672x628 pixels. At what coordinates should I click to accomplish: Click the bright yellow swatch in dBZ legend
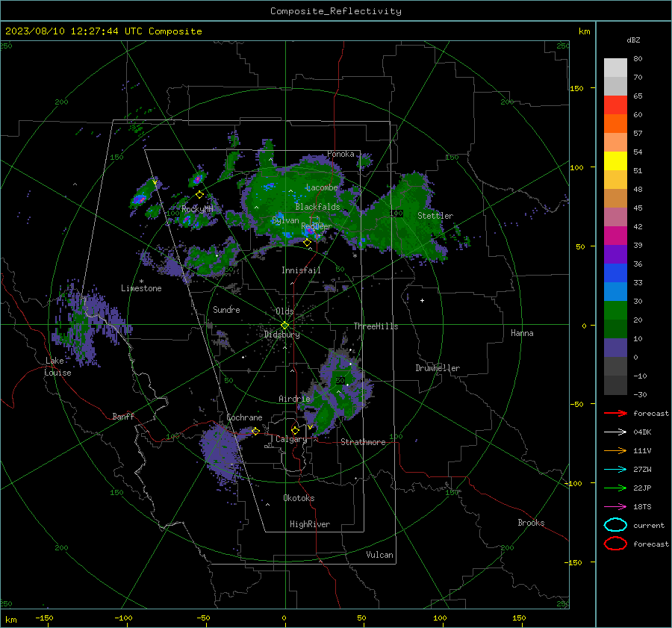(615, 161)
